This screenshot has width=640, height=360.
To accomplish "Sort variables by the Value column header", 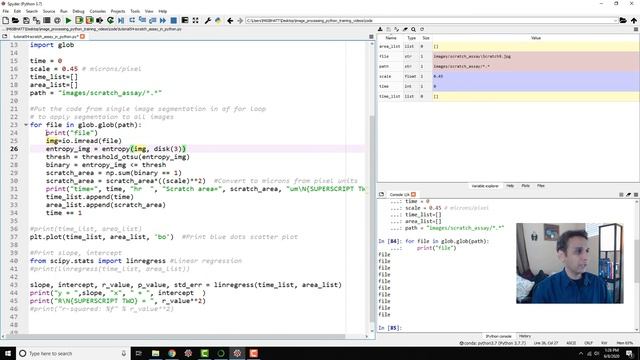I will [536, 38].
